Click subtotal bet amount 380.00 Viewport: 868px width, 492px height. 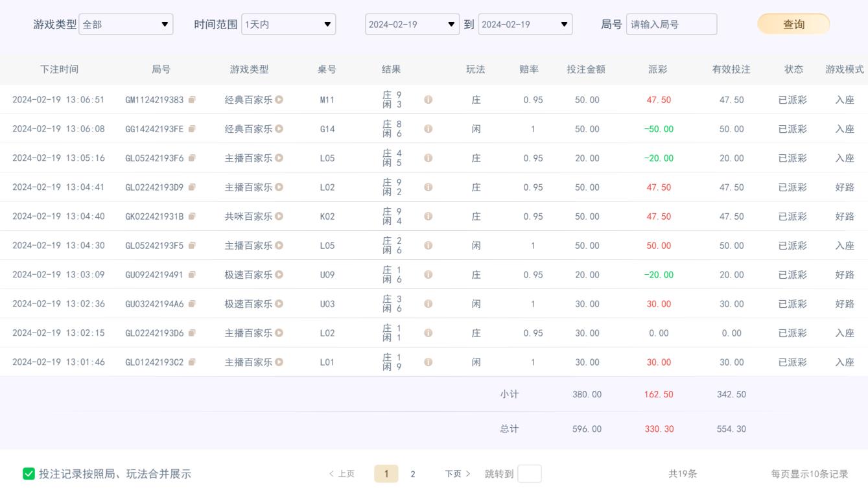pyautogui.click(x=587, y=394)
